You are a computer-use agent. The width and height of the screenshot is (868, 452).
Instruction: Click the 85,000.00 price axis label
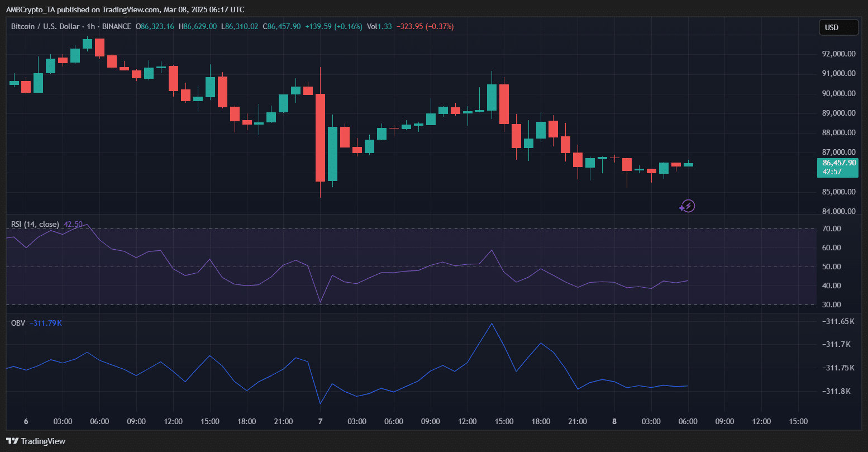tap(838, 192)
